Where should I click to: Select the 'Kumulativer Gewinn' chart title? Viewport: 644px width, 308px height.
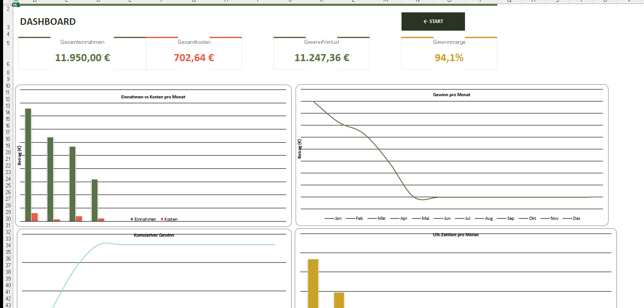[x=154, y=235]
